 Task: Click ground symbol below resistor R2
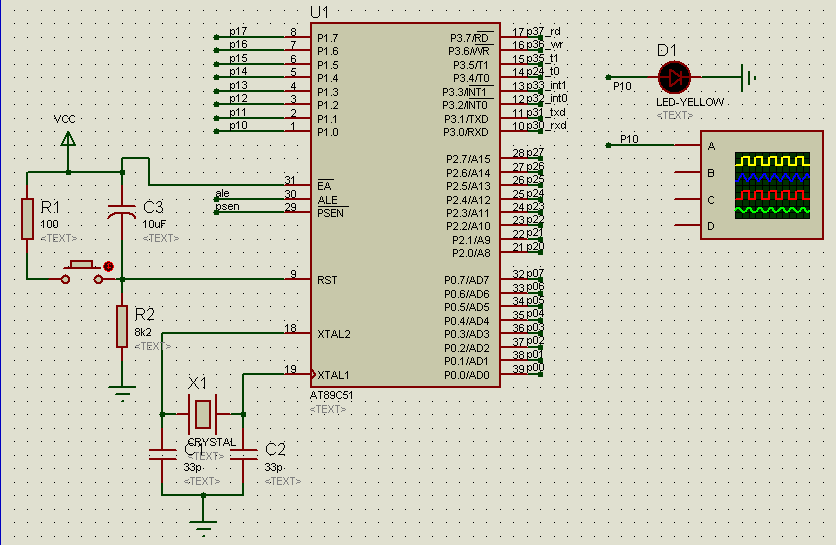tap(122, 393)
